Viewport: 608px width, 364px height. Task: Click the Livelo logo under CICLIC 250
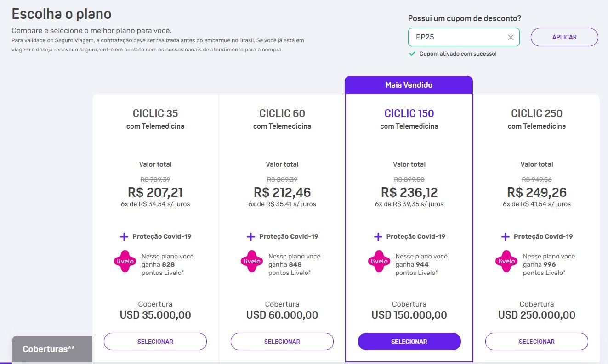coord(506,261)
